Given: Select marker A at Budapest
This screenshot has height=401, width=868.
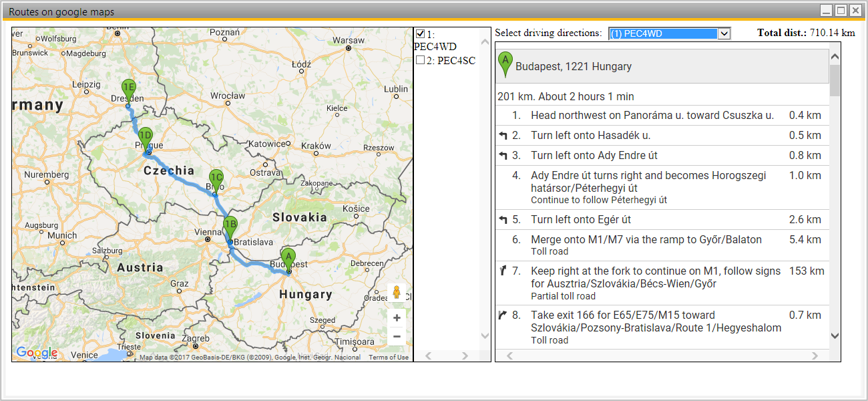Looking at the screenshot, I should [288, 257].
